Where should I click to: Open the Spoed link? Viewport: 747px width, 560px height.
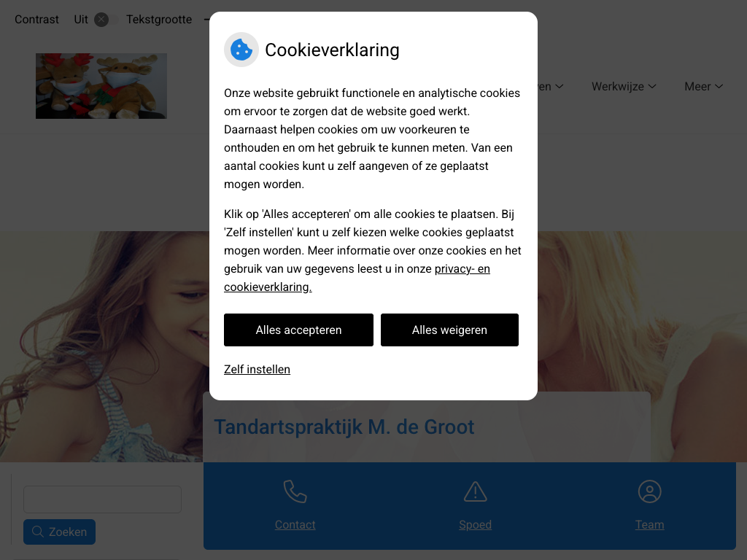[x=476, y=525]
